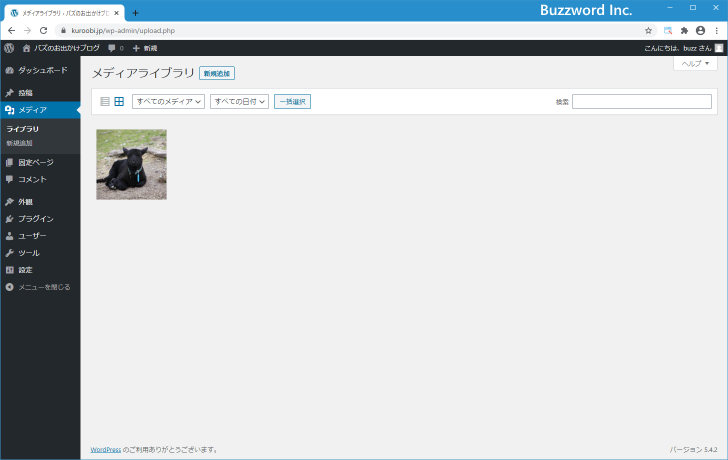The width and height of the screenshot is (728, 460).
Task: Go back with browser arrow
Action: point(11,30)
